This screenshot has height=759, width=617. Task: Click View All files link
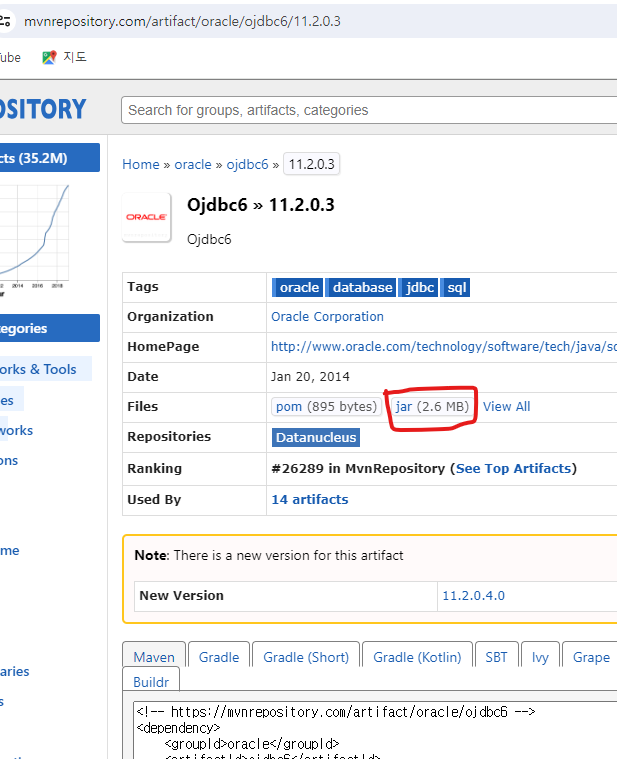pos(506,407)
